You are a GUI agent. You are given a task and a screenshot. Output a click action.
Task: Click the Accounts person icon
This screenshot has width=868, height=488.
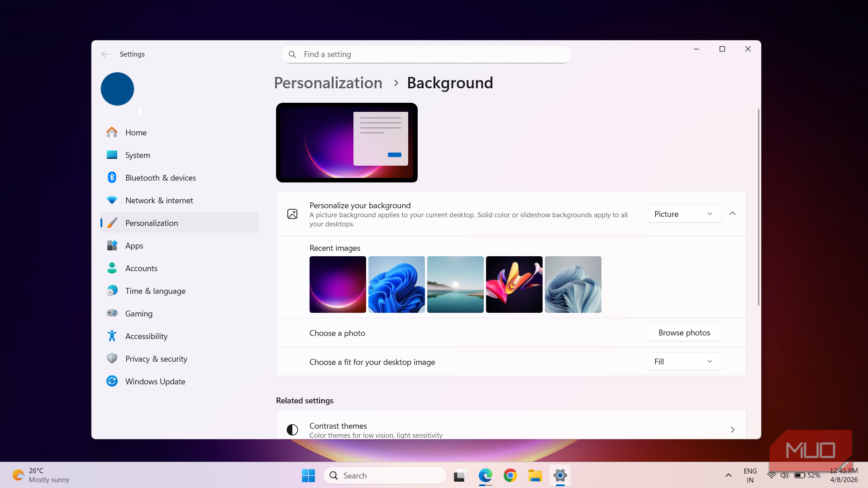[112, 268]
